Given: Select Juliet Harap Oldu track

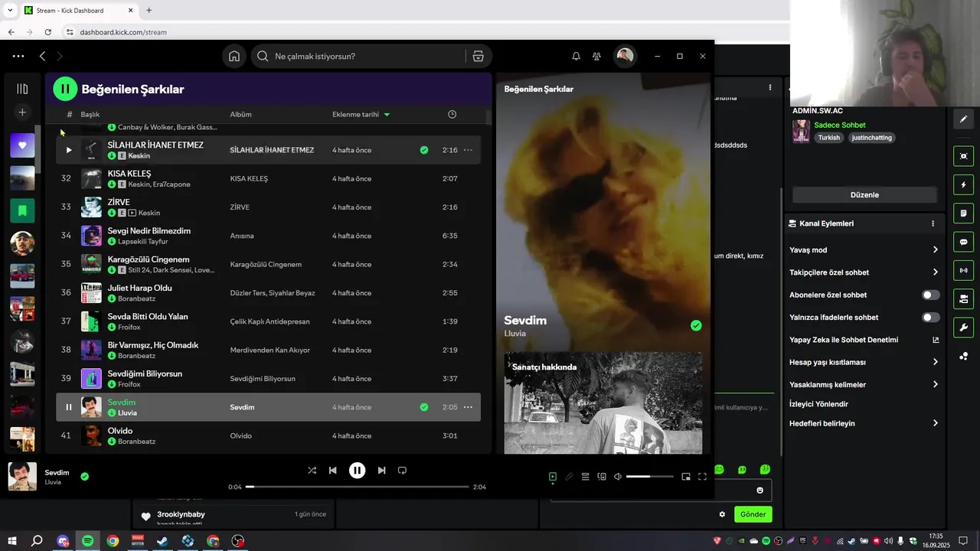Looking at the screenshot, I should [x=139, y=288].
